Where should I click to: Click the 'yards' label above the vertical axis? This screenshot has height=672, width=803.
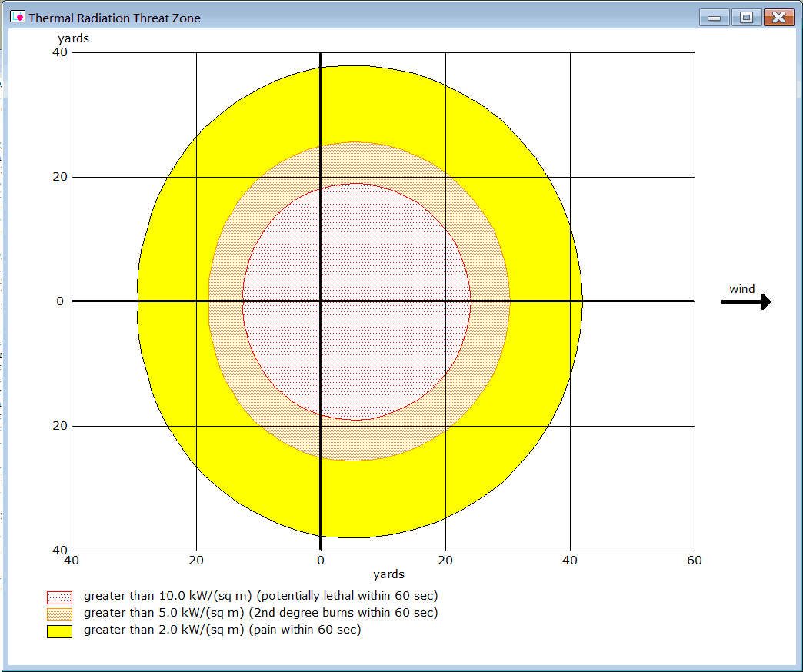[x=73, y=39]
